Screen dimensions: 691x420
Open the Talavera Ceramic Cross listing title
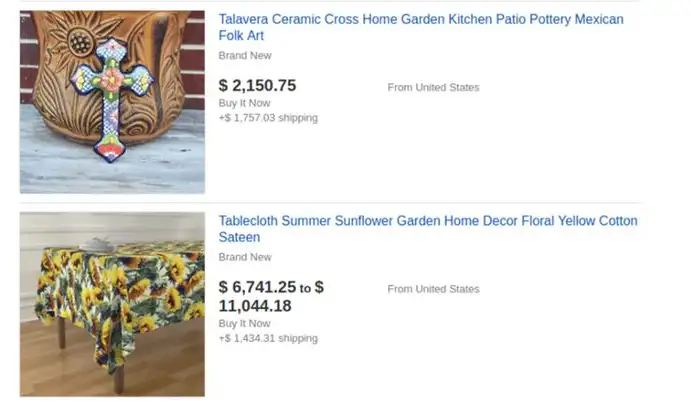click(421, 27)
